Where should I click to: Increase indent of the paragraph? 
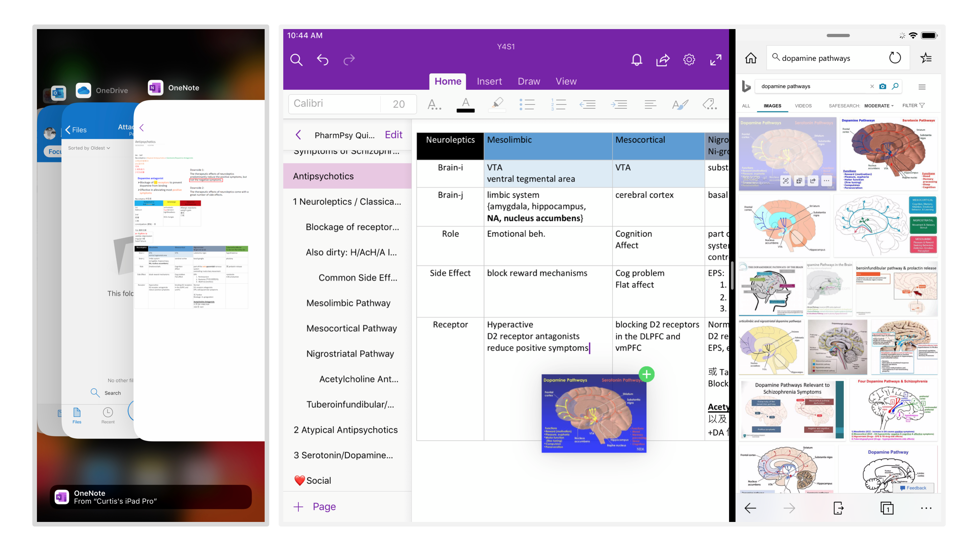click(619, 104)
